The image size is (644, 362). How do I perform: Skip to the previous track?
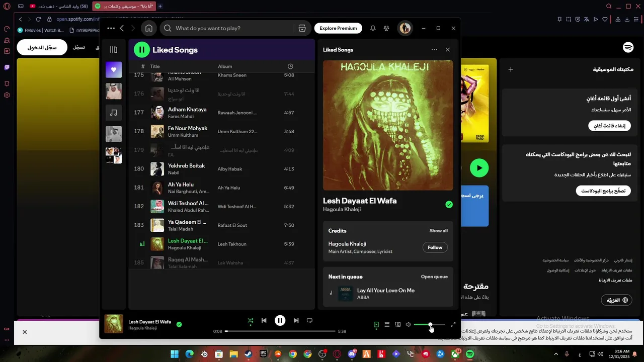(264, 320)
